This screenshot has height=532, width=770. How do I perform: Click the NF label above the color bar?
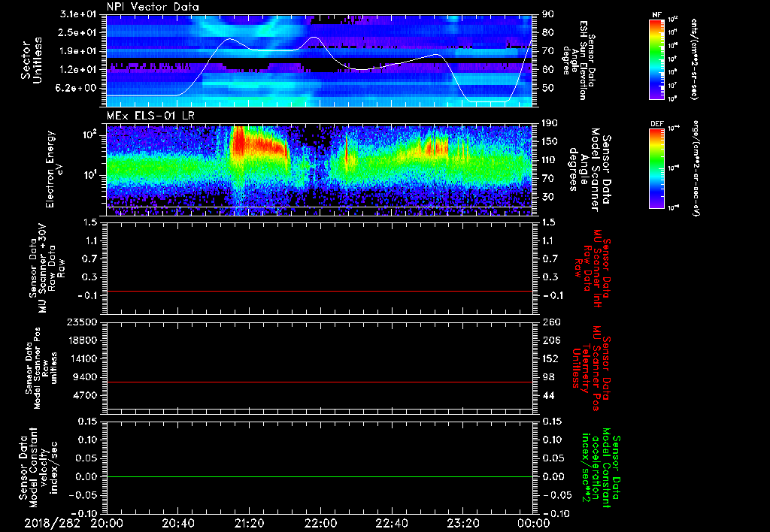click(656, 15)
